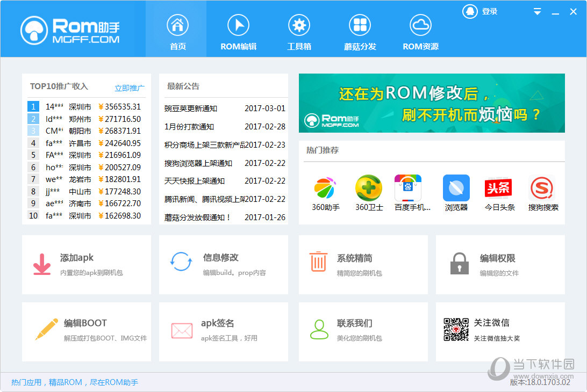587x392 pixels.
Task: Open the 天天快报上架通知 announcement
Action: tap(225, 181)
